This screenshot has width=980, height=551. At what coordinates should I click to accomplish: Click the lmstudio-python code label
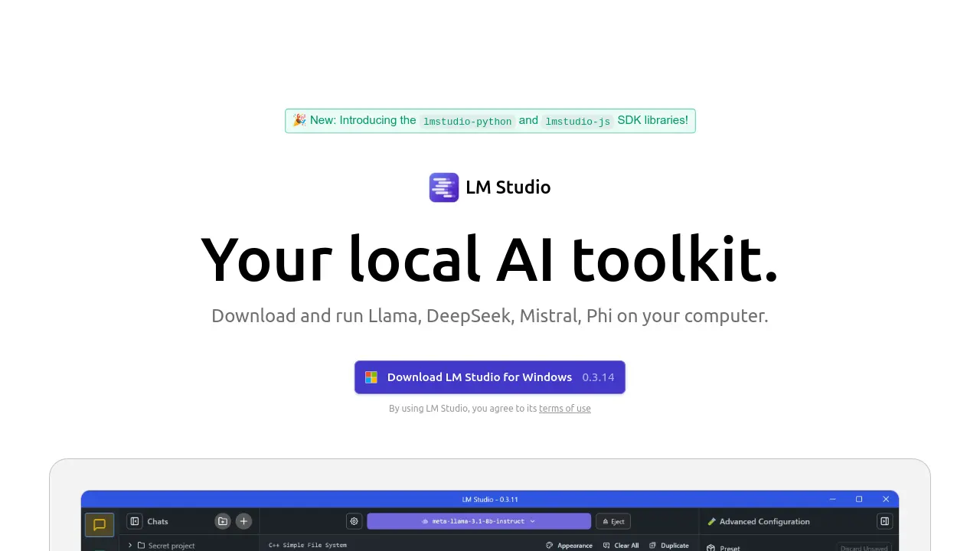pyautogui.click(x=467, y=121)
